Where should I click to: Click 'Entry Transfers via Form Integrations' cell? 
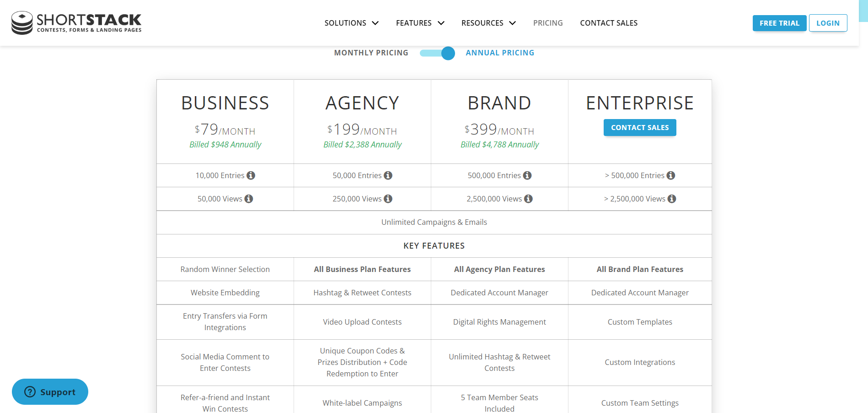225,322
